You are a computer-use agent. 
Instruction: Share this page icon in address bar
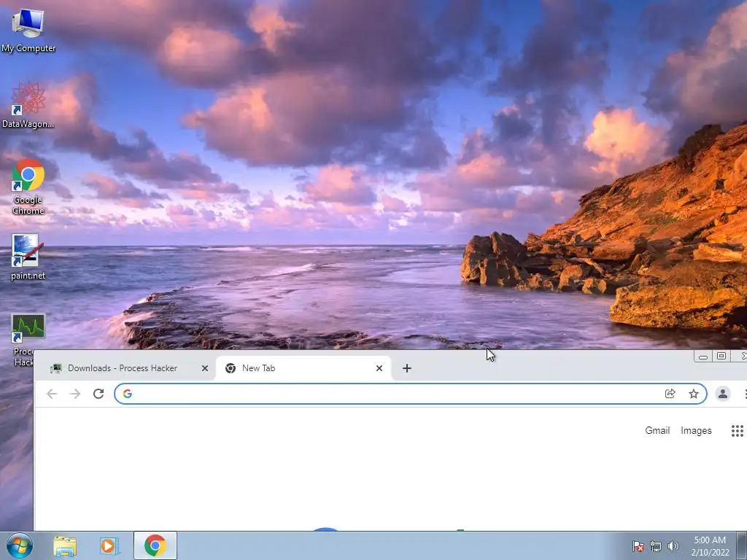670,394
